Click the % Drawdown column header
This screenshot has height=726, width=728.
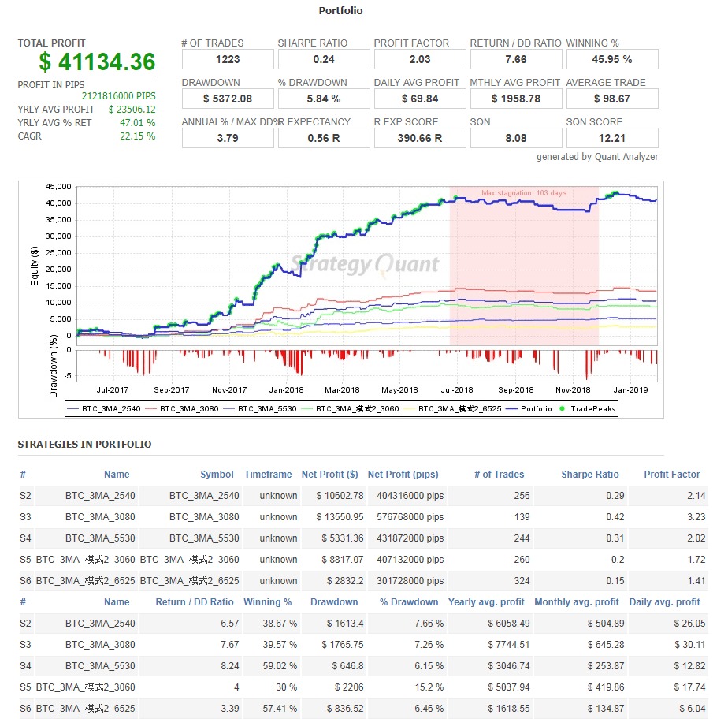408,602
